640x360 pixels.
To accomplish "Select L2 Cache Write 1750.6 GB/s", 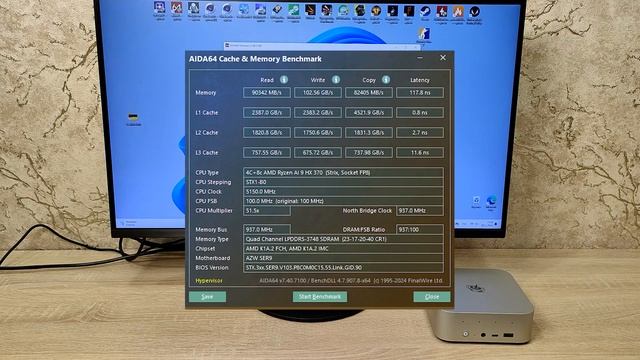I will click(318, 133).
